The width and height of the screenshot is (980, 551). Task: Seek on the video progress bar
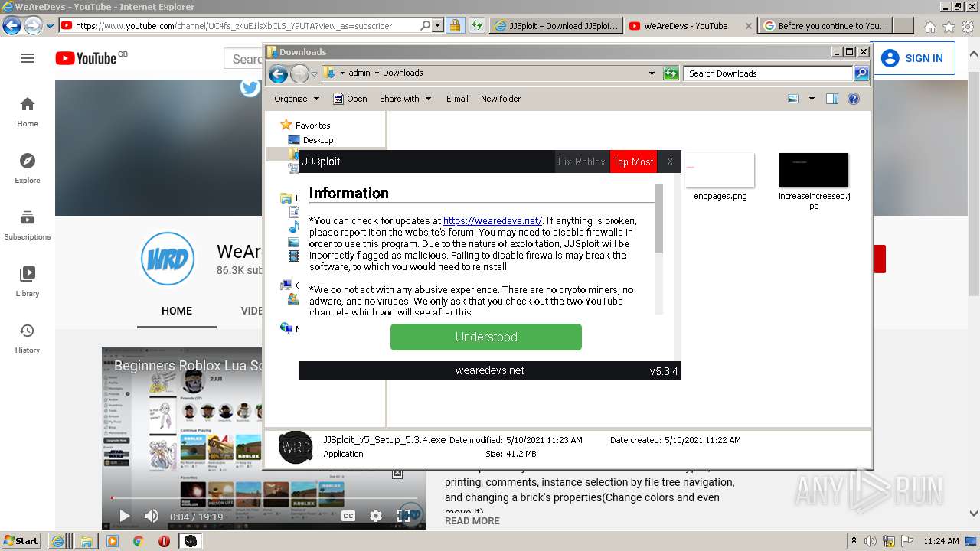pos(264,498)
